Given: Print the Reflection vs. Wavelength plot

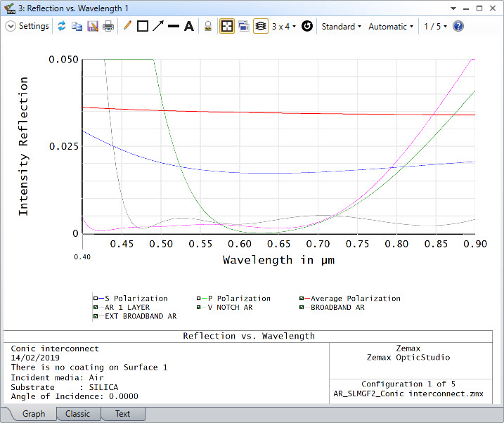Looking at the screenshot, I should [108, 26].
